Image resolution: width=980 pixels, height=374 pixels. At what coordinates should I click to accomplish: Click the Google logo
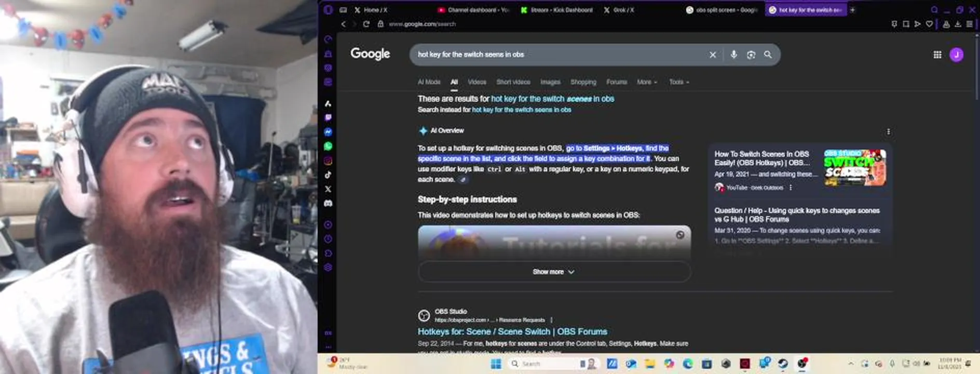pyautogui.click(x=370, y=54)
